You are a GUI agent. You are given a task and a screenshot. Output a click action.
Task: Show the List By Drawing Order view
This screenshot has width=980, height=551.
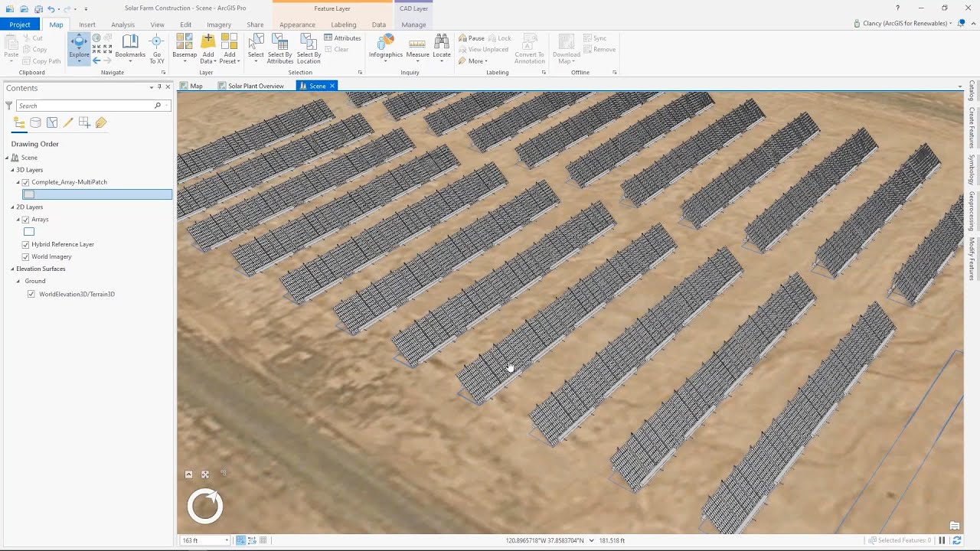pos(19,122)
